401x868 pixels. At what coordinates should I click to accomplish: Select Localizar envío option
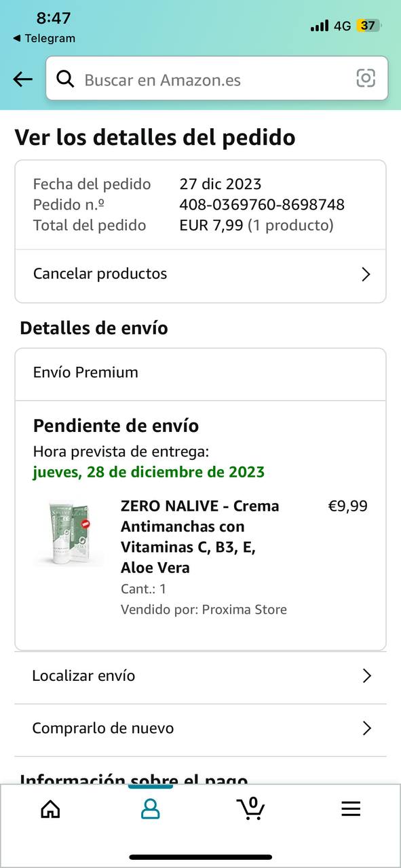(x=200, y=676)
